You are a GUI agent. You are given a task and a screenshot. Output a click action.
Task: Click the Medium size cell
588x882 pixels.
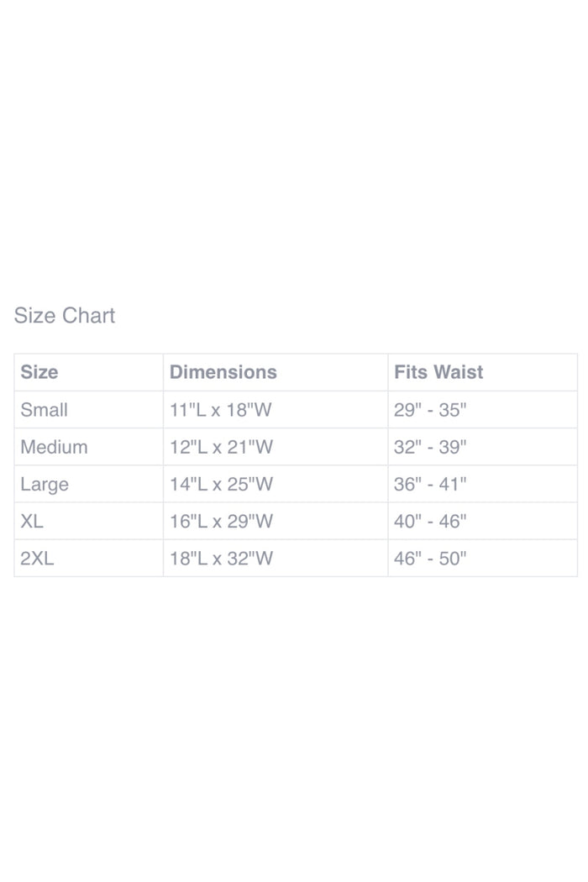pos(89,447)
